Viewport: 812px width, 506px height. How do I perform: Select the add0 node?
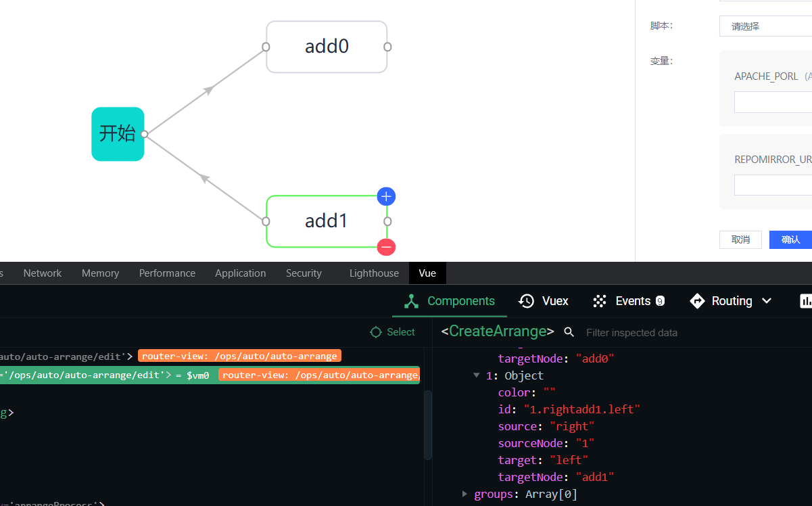click(327, 47)
